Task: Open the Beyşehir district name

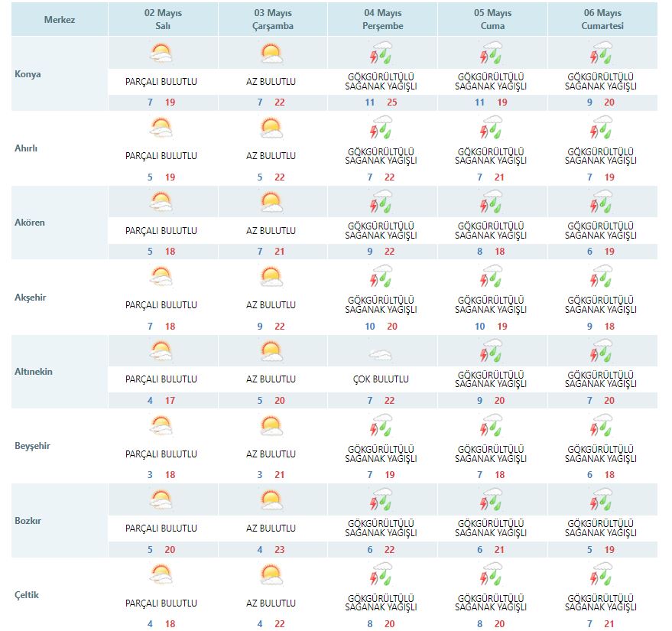Action: 32,446
